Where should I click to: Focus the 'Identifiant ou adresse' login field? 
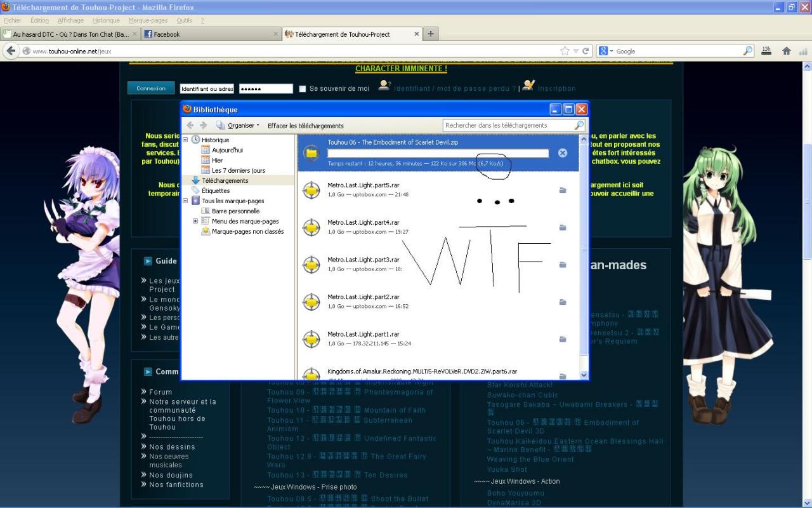click(207, 89)
